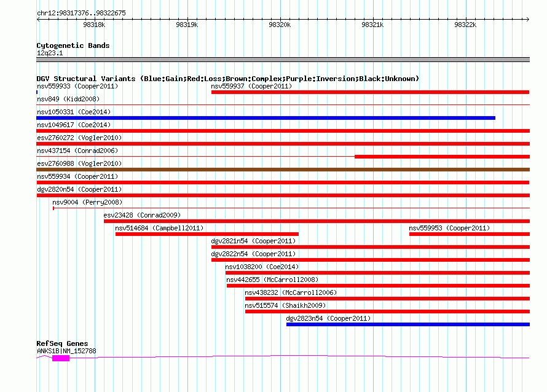This screenshot has height=392, width=547.
Task: Click the nsv514684 (Campbell2011) label
Action: click(x=159, y=228)
